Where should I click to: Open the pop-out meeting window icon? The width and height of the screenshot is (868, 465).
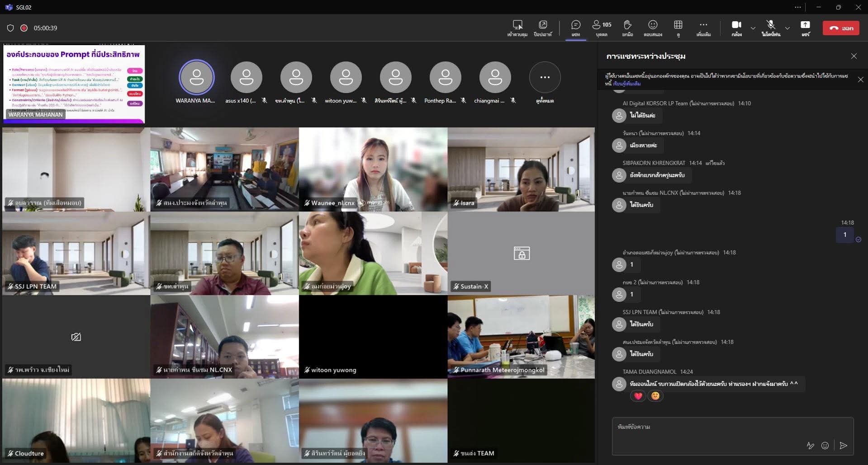542,28
